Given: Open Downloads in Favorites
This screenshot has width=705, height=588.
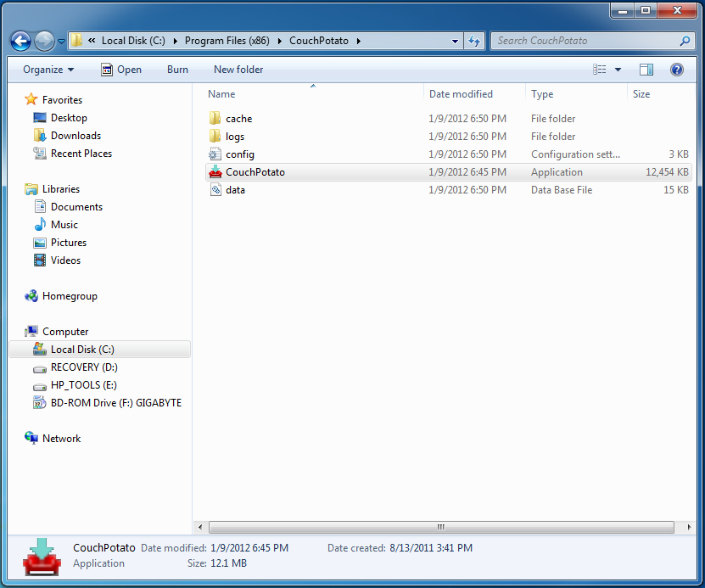Looking at the screenshot, I should [76, 136].
